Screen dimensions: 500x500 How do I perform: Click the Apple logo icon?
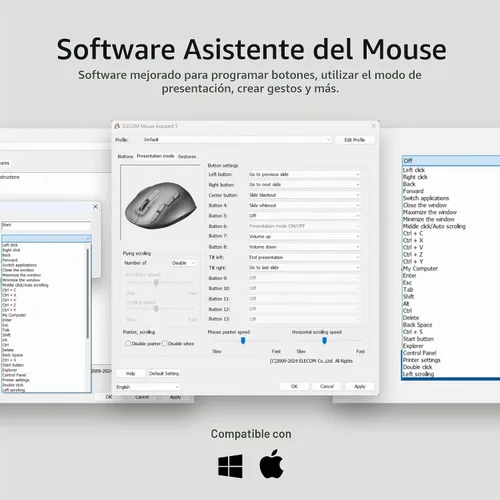271,463
